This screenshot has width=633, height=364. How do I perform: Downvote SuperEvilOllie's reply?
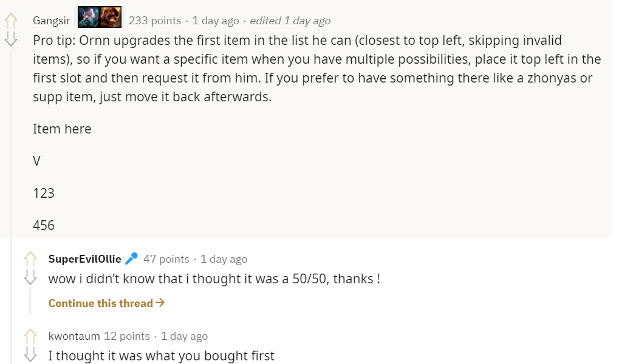pyautogui.click(x=30, y=277)
